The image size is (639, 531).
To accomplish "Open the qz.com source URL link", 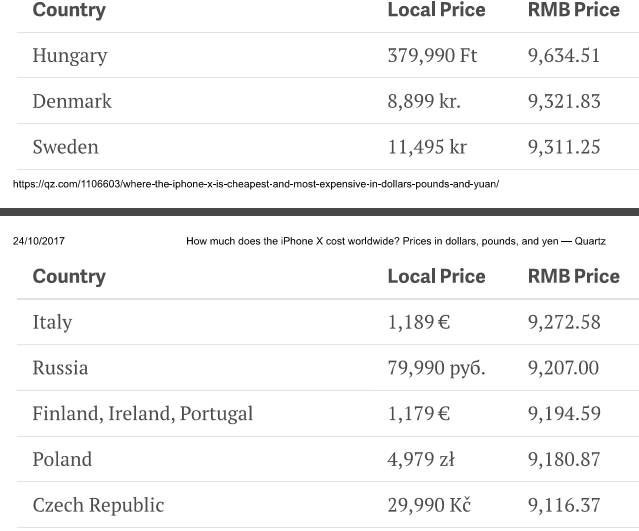I will coord(255,184).
